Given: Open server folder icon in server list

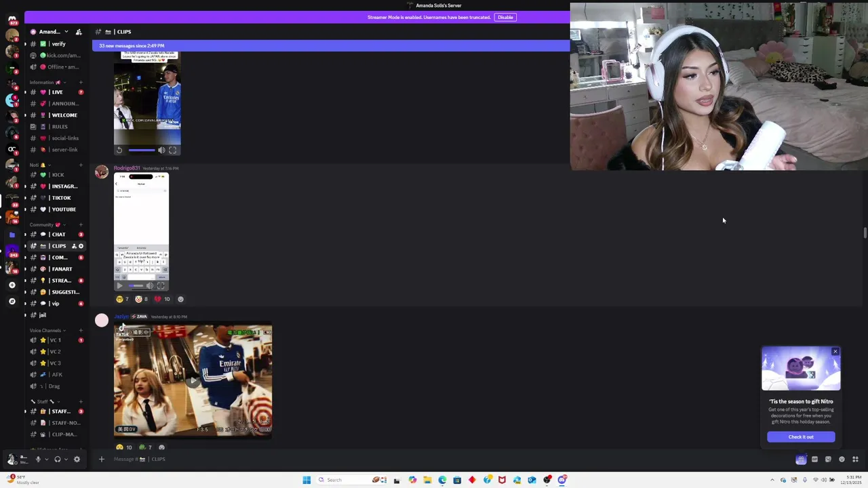Looking at the screenshot, I should pyautogui.click(x=12, y=235).
